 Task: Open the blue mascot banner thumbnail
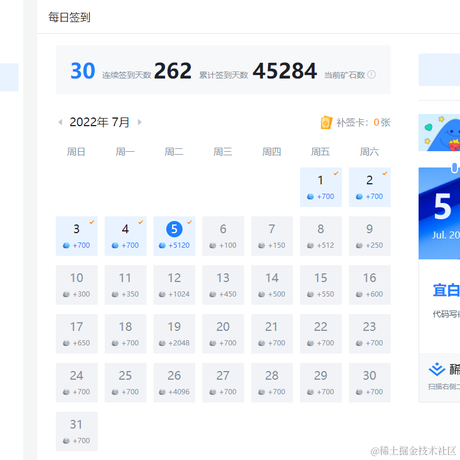coord(439,133)
